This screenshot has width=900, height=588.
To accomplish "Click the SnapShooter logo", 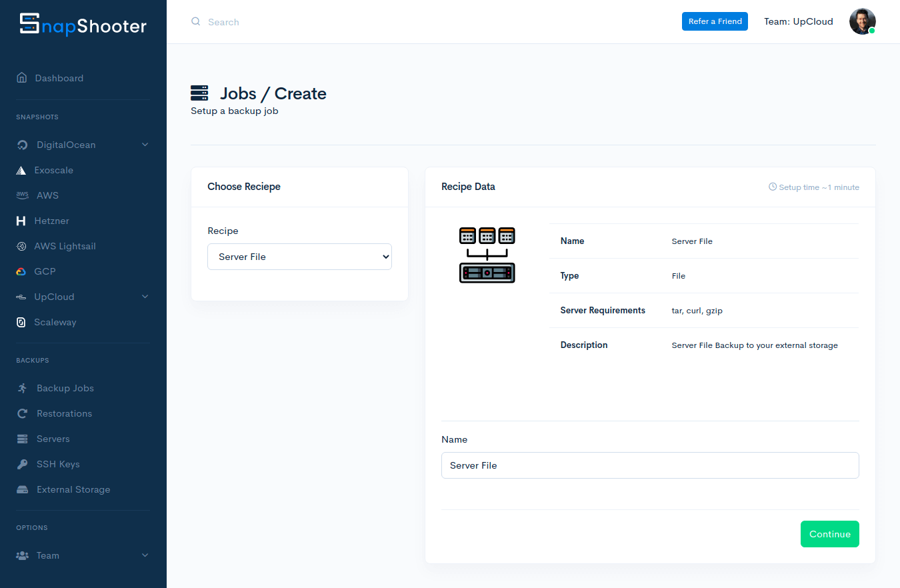I will point(83,25).
